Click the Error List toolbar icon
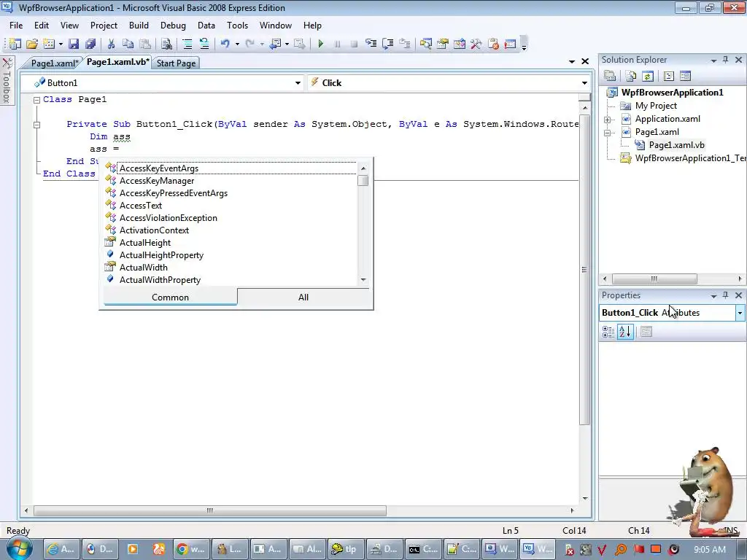 click(x=493, y=44)
